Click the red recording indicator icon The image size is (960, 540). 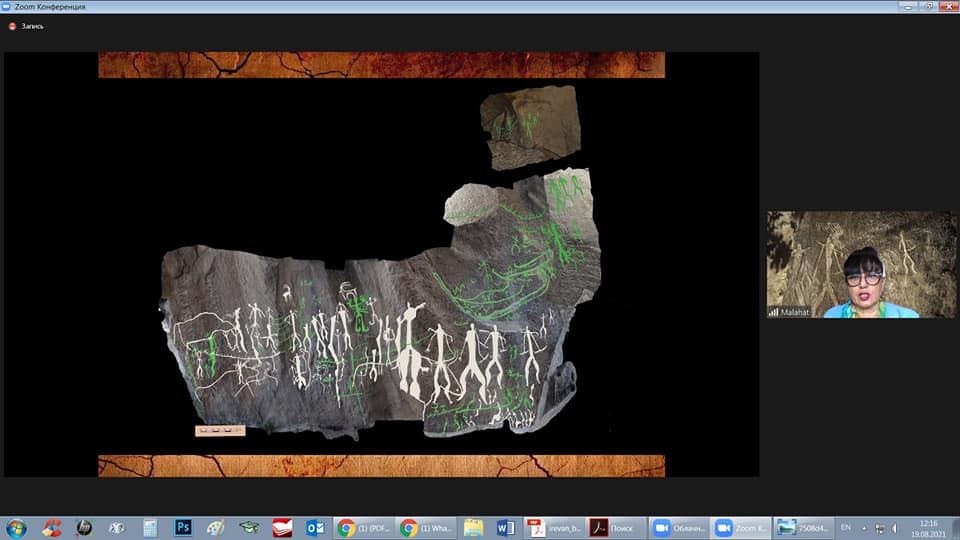point(12,26)
